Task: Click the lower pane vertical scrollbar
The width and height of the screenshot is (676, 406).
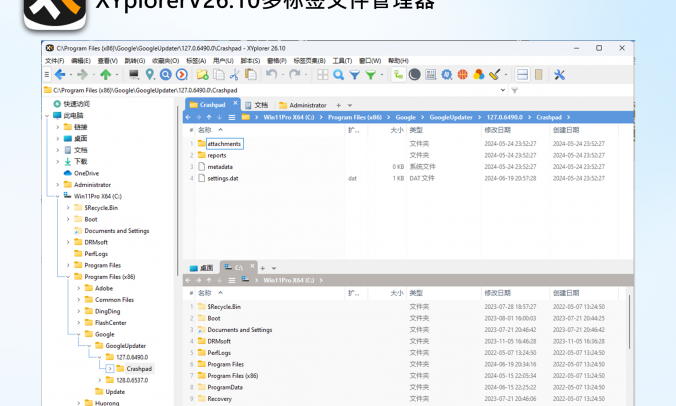Action: [x=629, y=322]
